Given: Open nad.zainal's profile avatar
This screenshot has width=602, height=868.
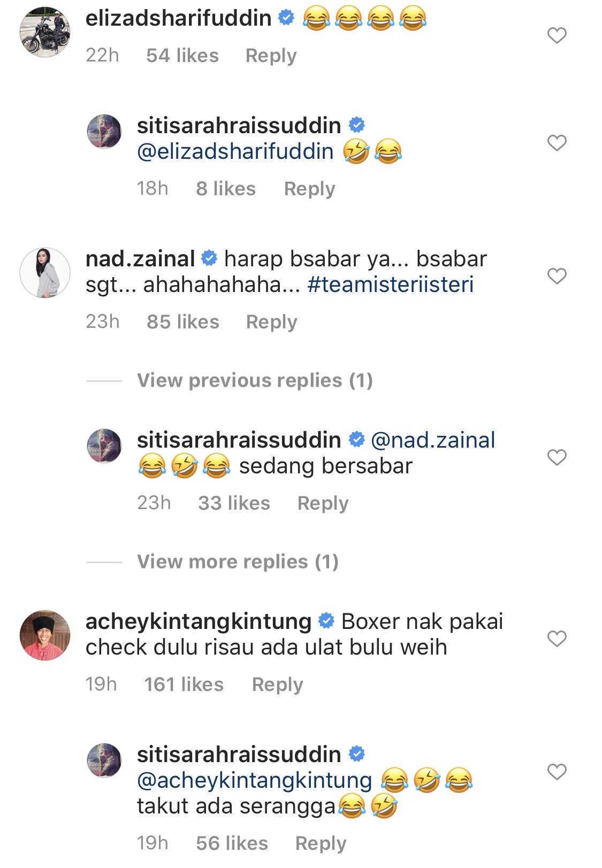Looking at the screenshot, I should (45, 273).
